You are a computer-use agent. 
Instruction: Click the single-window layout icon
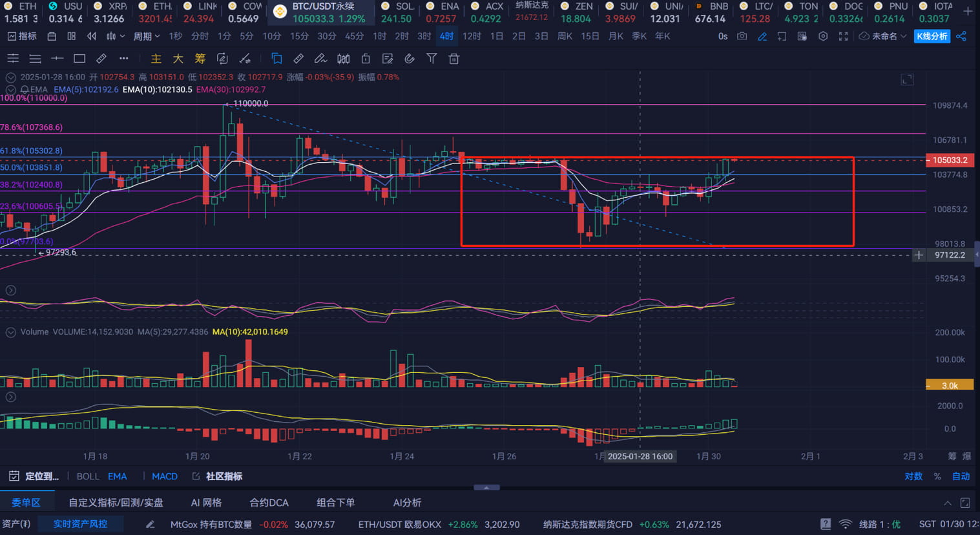[x=52, y=36]
